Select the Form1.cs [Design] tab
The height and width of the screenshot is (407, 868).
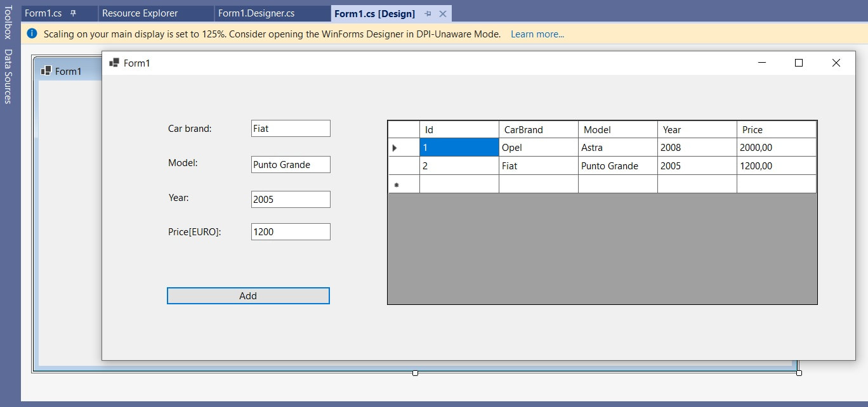click(x=374, y=13)
